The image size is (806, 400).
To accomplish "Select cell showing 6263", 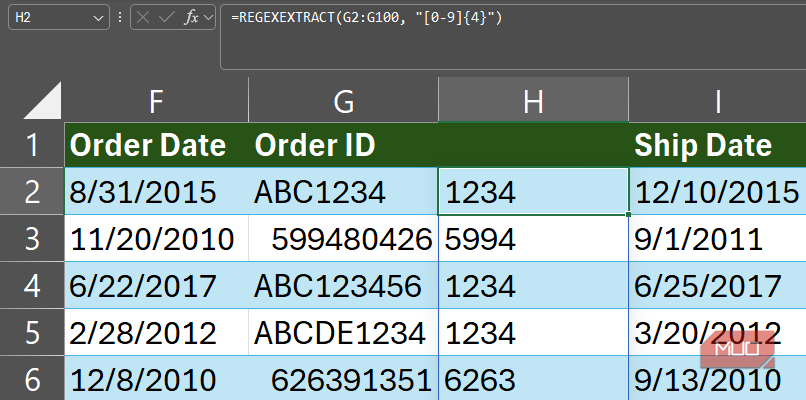I will (x=533, y=378).
